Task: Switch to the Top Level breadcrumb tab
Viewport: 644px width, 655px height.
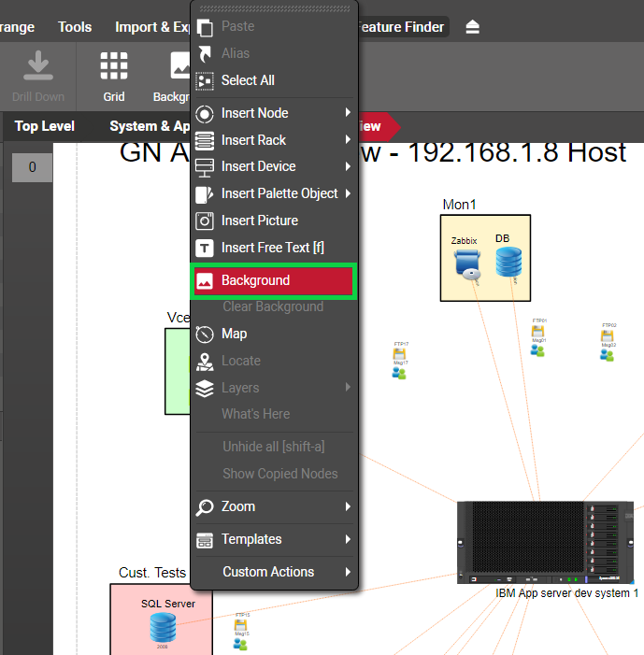Action: tap(45, 126)
